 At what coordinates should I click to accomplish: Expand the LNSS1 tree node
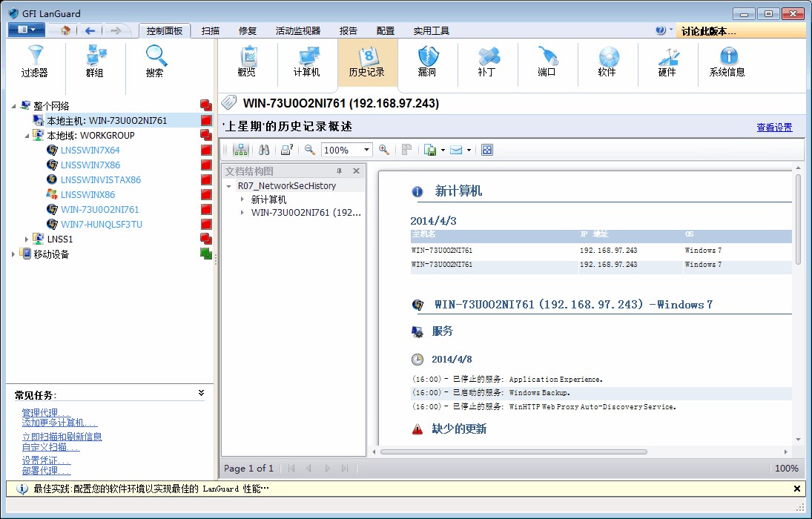click(x=27, y=239)
